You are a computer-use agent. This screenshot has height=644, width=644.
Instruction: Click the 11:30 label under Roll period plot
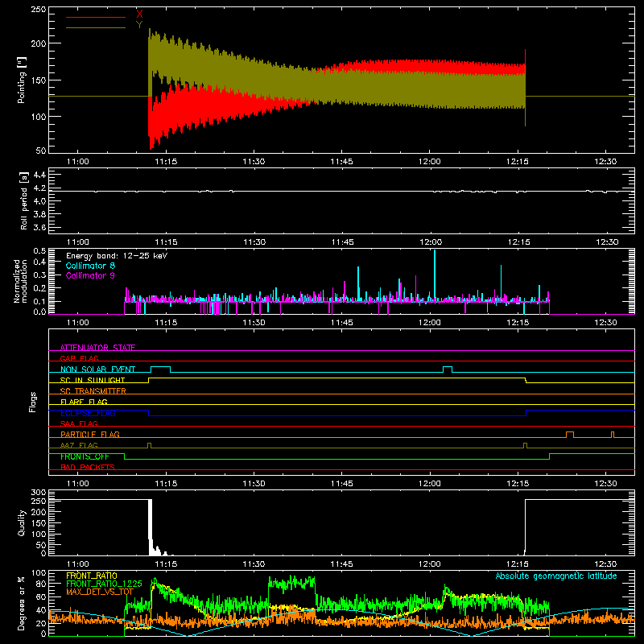click(254, 242)
